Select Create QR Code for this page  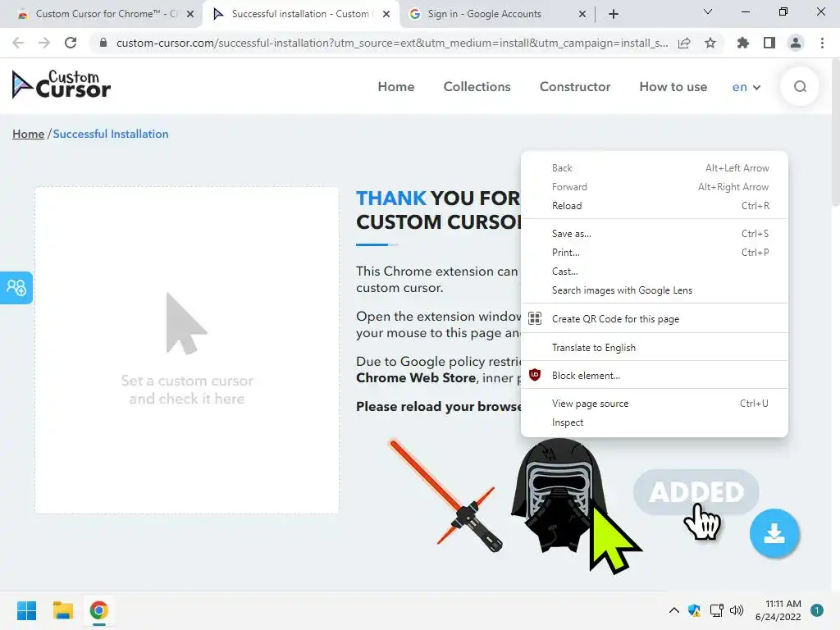pyautogui.click(x=654, y=319)
